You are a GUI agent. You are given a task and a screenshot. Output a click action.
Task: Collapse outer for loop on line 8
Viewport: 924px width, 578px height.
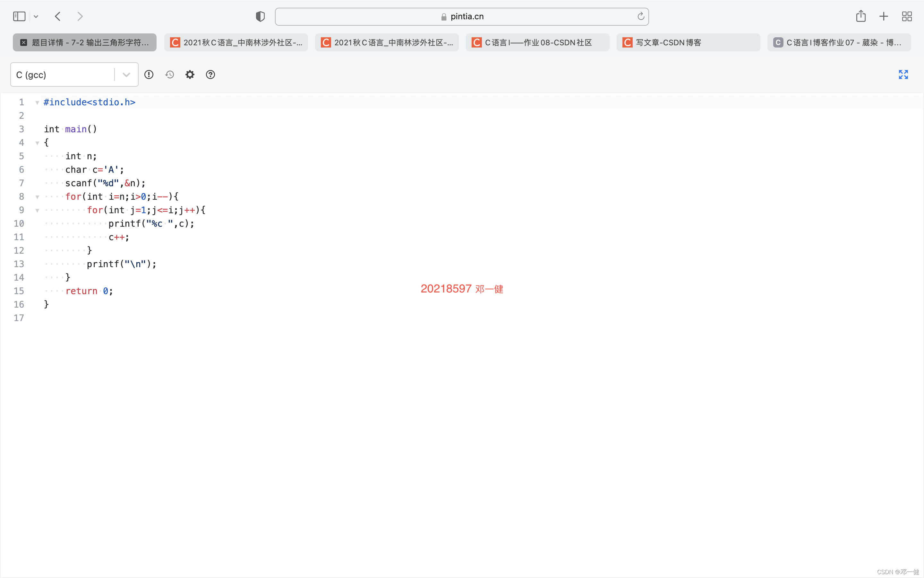[x=37, y=197]
